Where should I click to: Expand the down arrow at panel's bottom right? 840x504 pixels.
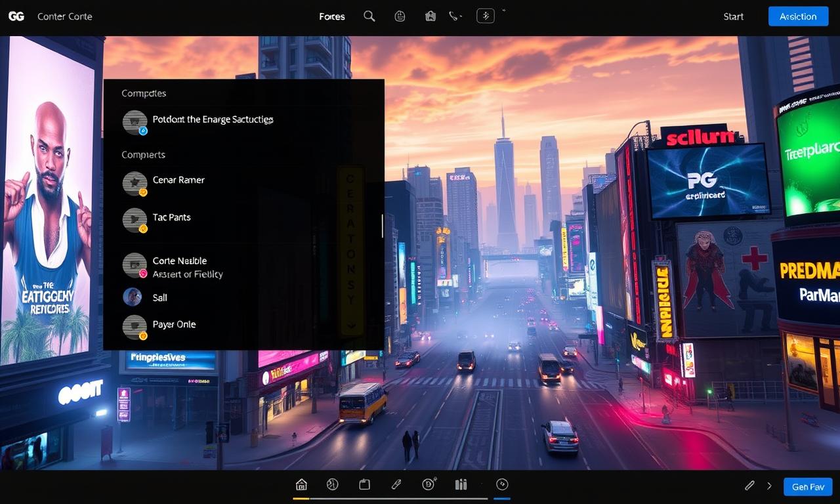[x=350, y=325]
